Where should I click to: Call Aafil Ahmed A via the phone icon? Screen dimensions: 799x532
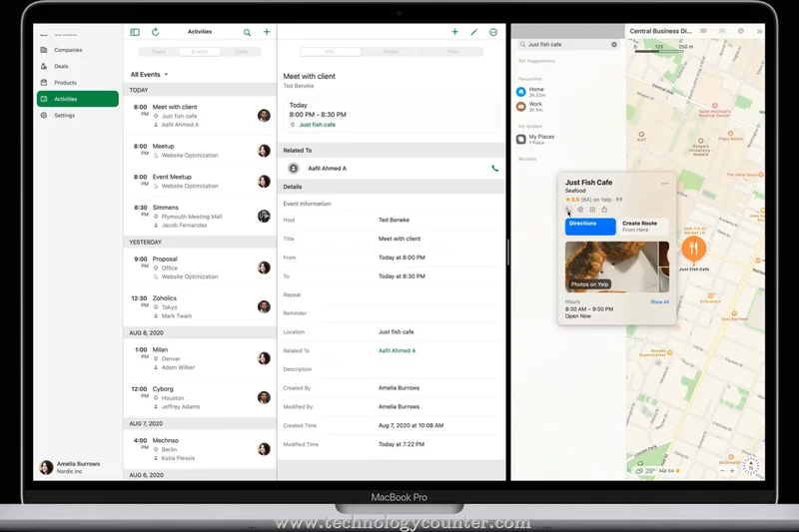[494, 169]
